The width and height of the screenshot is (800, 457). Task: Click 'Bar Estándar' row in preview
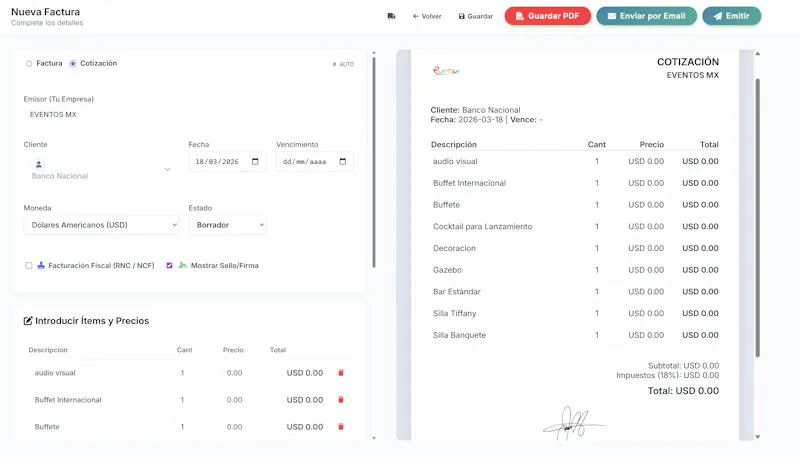click(x=575, y=292)
